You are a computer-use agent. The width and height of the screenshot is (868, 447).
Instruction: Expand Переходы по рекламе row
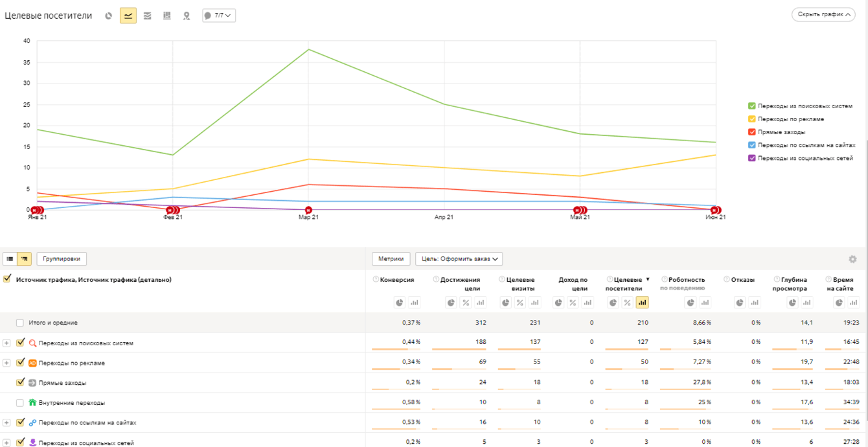(6, 363)
